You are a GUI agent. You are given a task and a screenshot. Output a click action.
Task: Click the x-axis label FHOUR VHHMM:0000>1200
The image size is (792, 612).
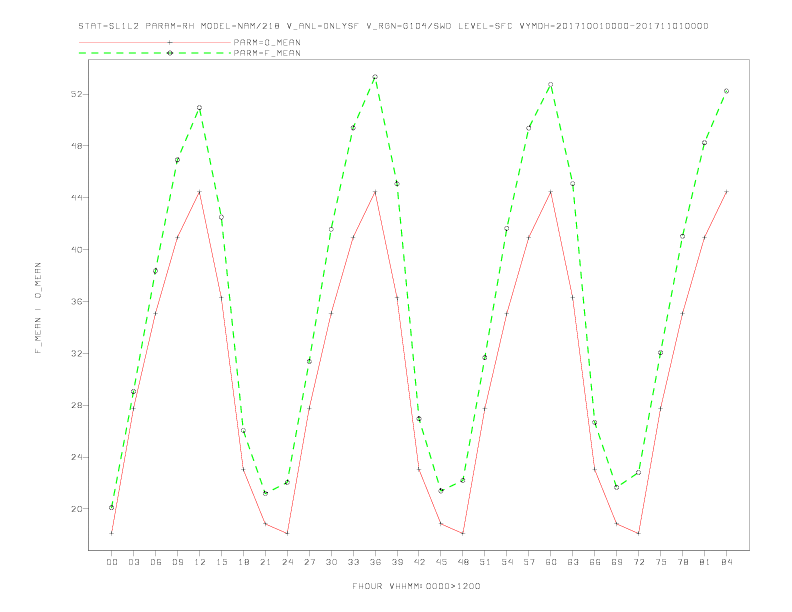[416, 586]
